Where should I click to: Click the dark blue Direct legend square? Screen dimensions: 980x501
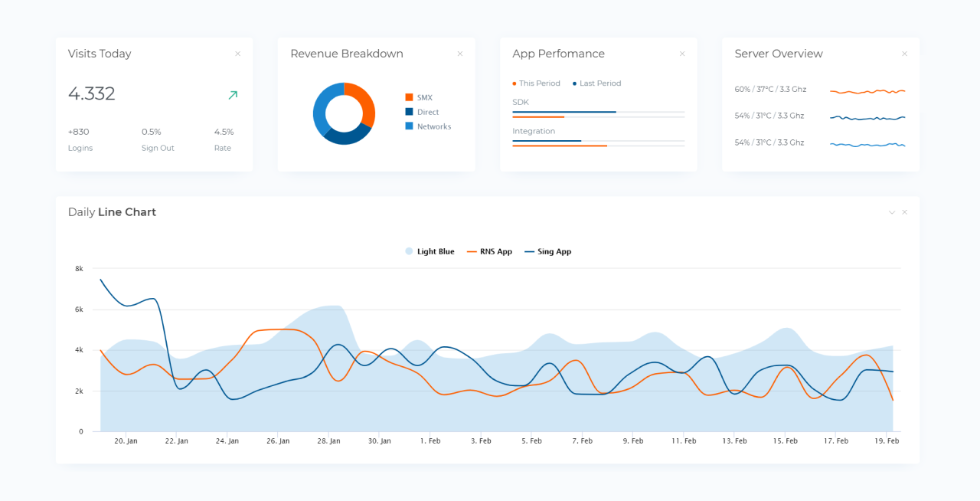click(408, 112)
